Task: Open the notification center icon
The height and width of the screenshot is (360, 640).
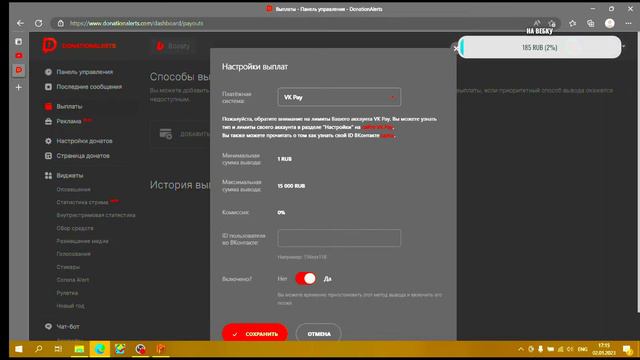Action: 627,349
